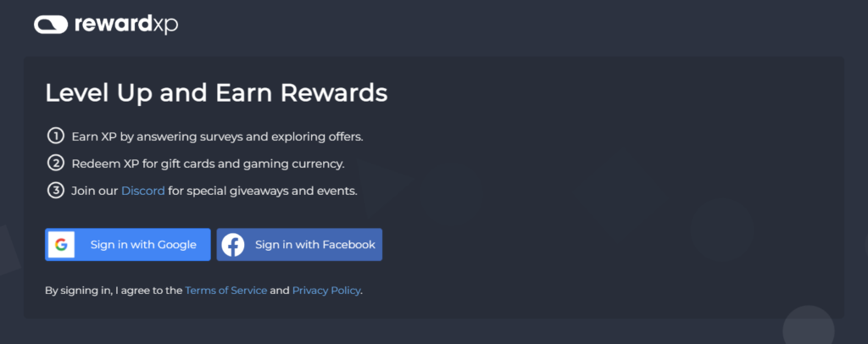Select the circled number 1 step icon
868x344 pixels.
[55, 136]
